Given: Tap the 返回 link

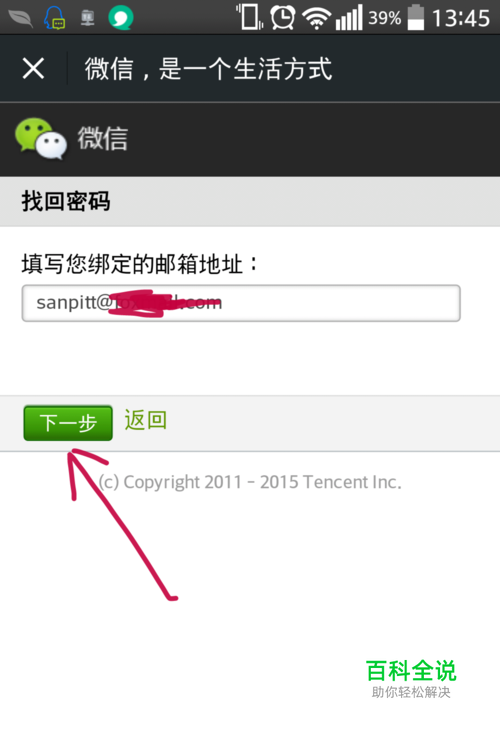Looking at the screenshot, I should click(145, 421).
